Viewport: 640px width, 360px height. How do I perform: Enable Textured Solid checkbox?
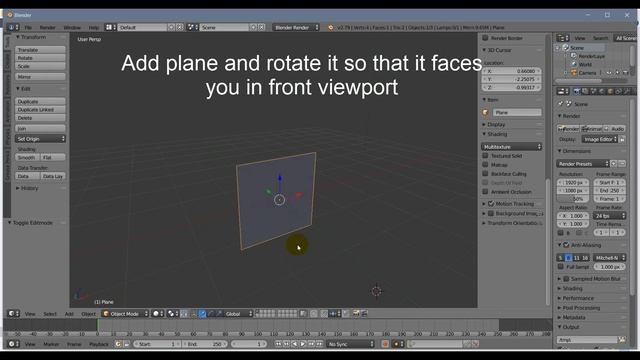coord(485,156)
